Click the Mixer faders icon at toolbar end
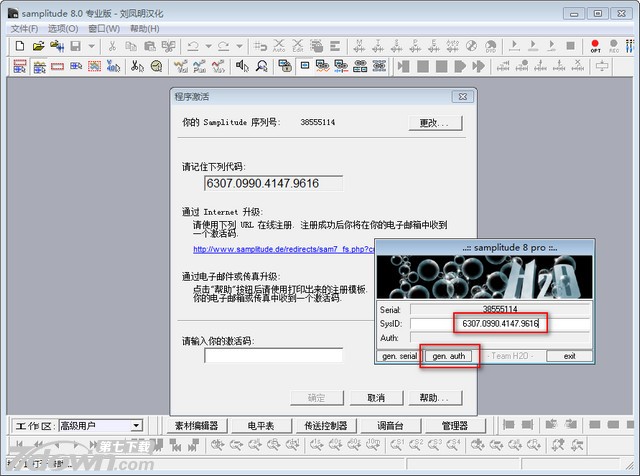Viewport: 640px width, 476px height. [629, 46]
